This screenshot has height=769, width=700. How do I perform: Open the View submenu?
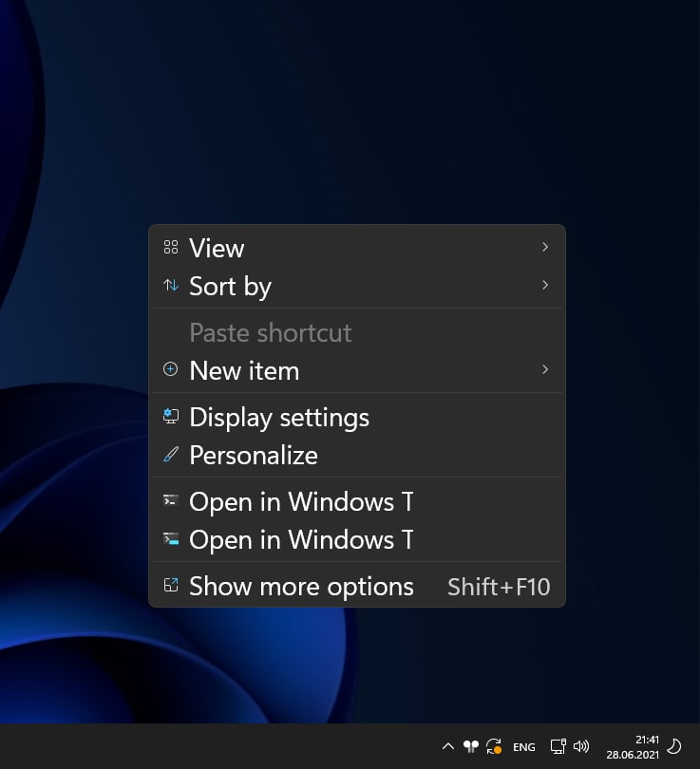pyautogui.click(x=356, y=248)
